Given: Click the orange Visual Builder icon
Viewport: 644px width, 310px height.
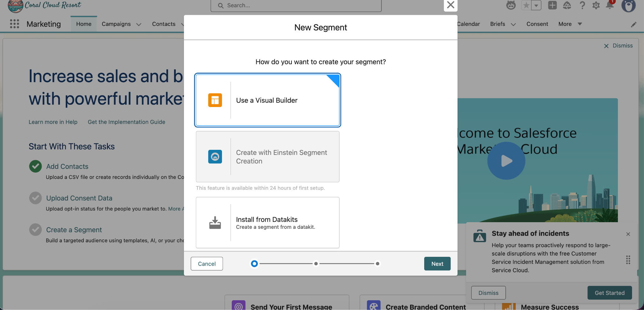Looking at the screenshot, I should pyautogui.click(x=215, y=100).
